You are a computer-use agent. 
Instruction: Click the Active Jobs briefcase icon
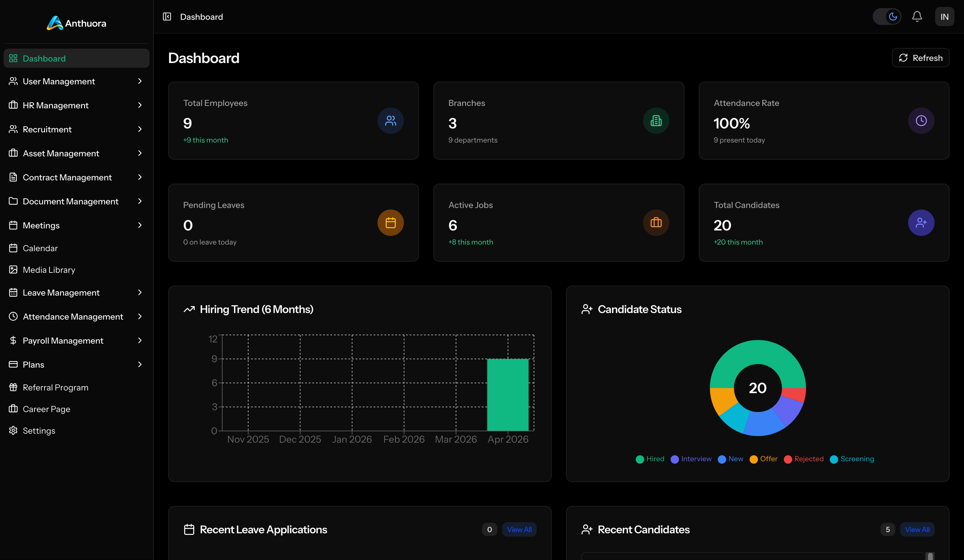[x=656, y=223]
